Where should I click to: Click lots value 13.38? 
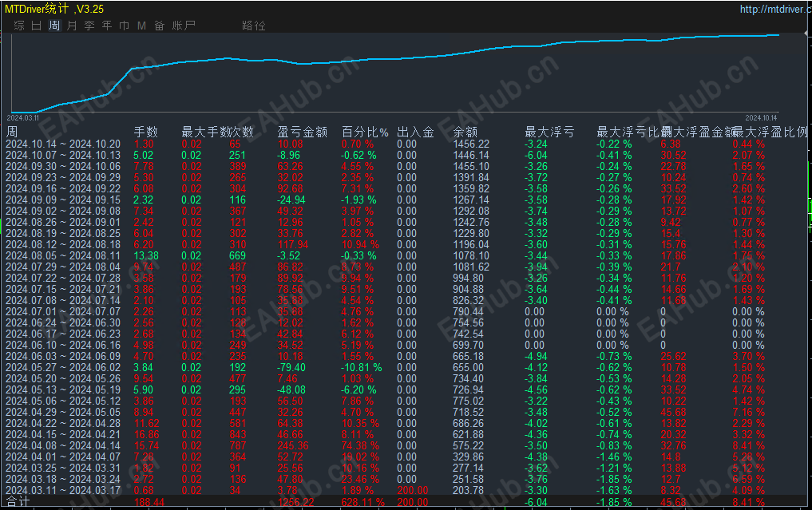coord(146,255)
